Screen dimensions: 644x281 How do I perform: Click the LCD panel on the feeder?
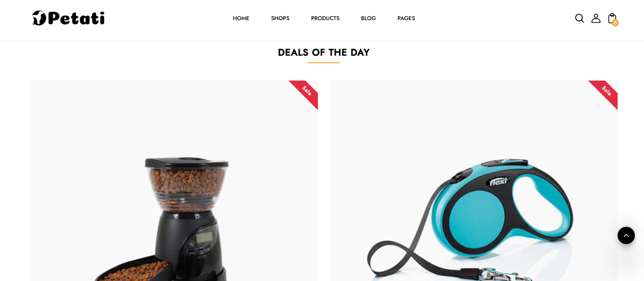tap(205, 237)
